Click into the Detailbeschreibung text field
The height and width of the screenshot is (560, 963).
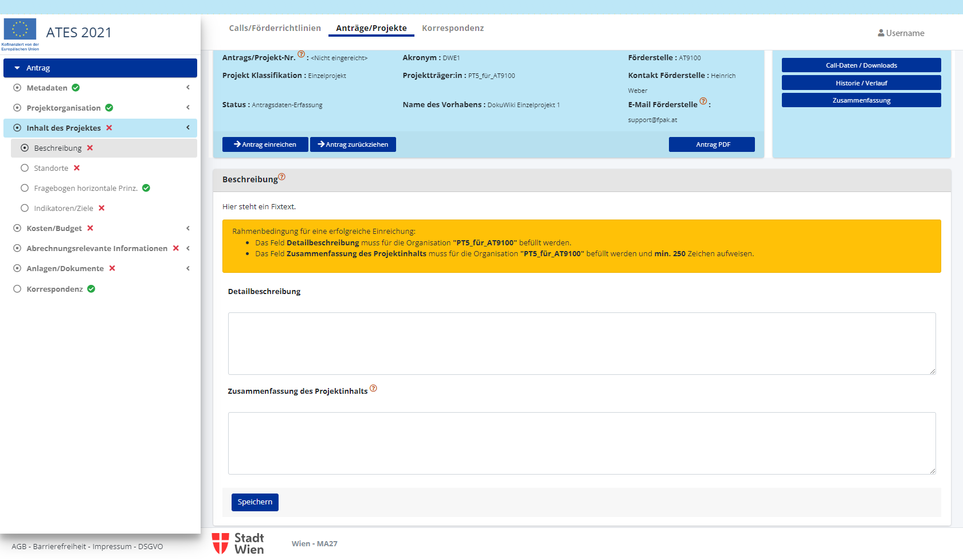point(581,343)
